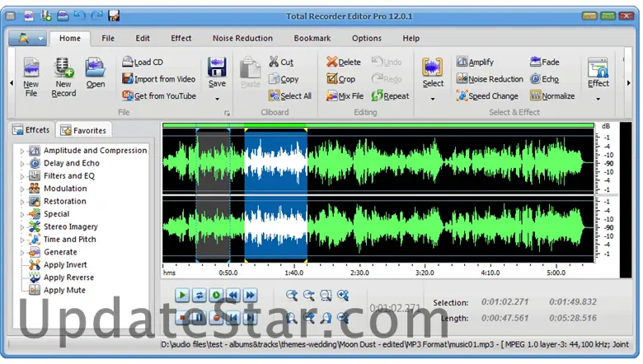The image size is (643, 364).
Task: Open the dropdown arrow under Effect
Action: 598,99
